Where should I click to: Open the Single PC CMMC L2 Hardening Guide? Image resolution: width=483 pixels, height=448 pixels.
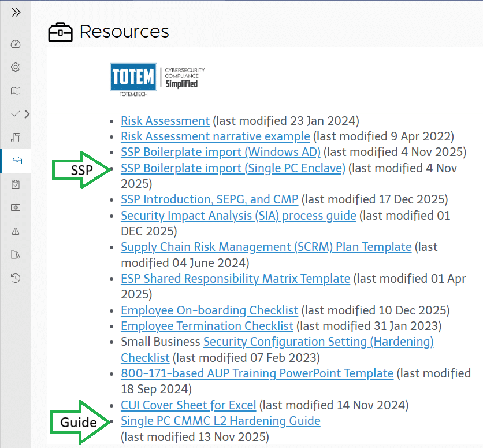tap(220, 421)
